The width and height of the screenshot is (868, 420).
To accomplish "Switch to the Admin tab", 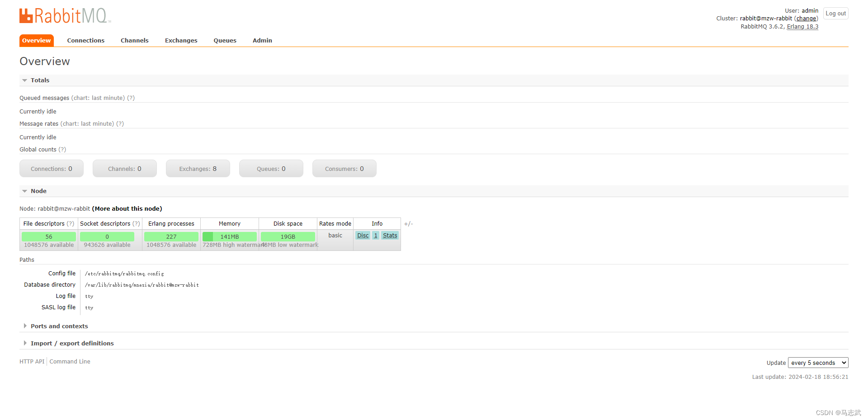I will point(262,41).
